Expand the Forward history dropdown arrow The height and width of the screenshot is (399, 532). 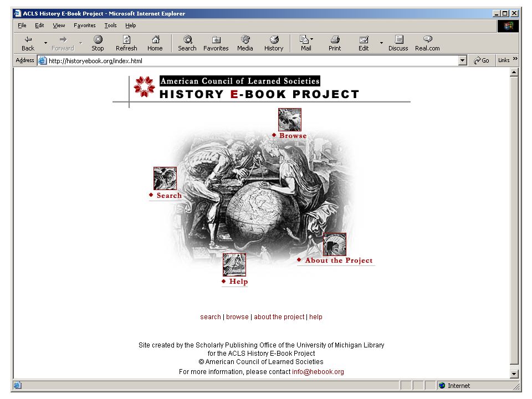point(81,43)
